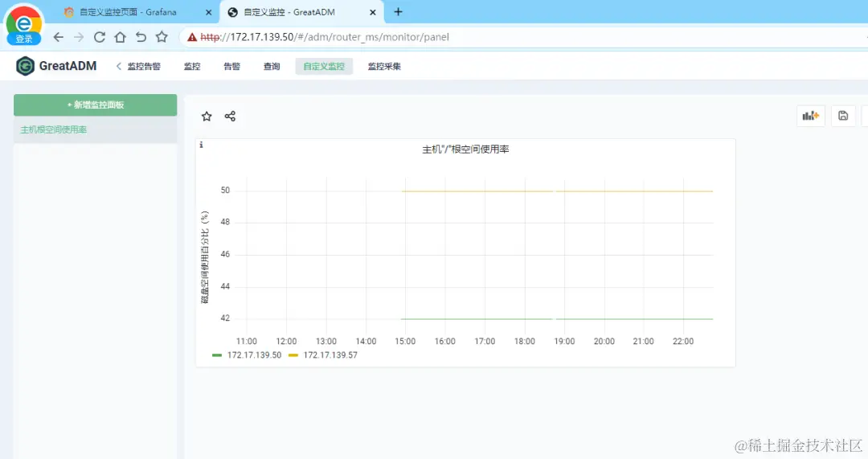This screenshot has height=459, width=868.
Task: Click the add panel chart icon
Action: [810, 116]
